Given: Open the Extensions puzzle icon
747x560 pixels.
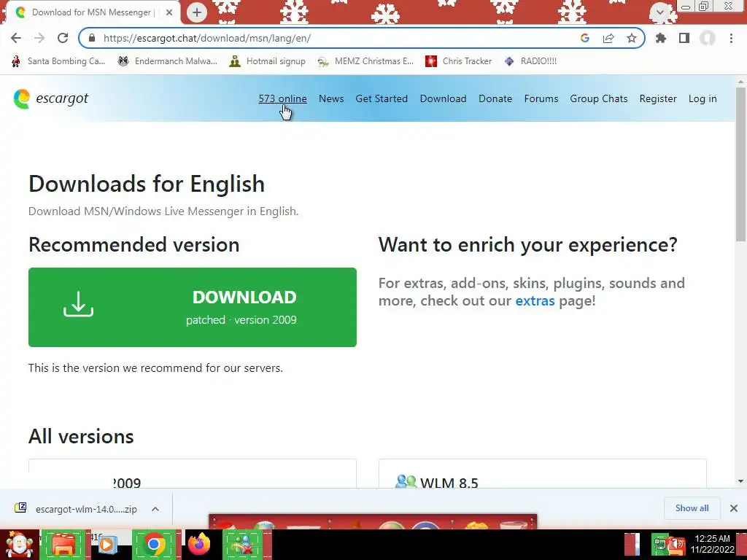Looking at the screenshot, I should tap(661, 38).
